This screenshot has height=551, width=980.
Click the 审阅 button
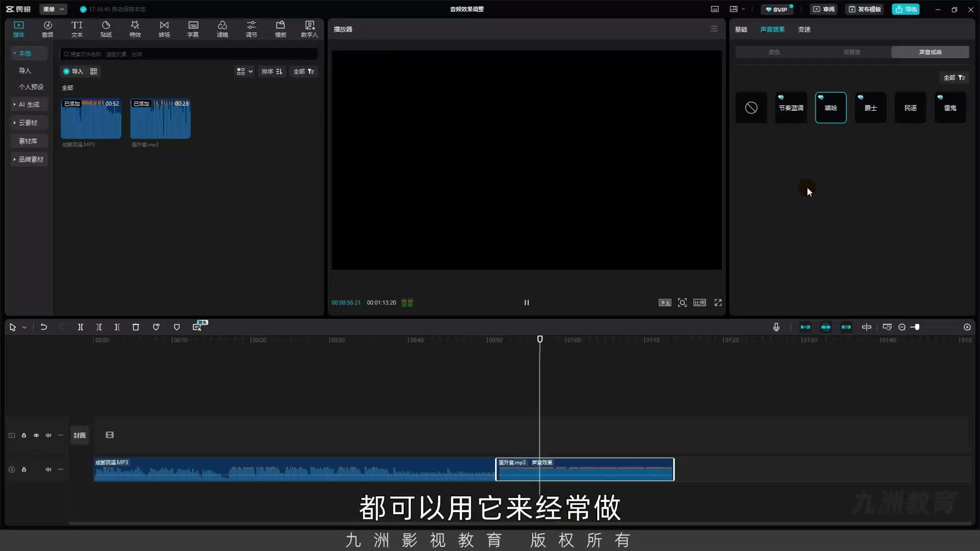(x=824, y=9)
